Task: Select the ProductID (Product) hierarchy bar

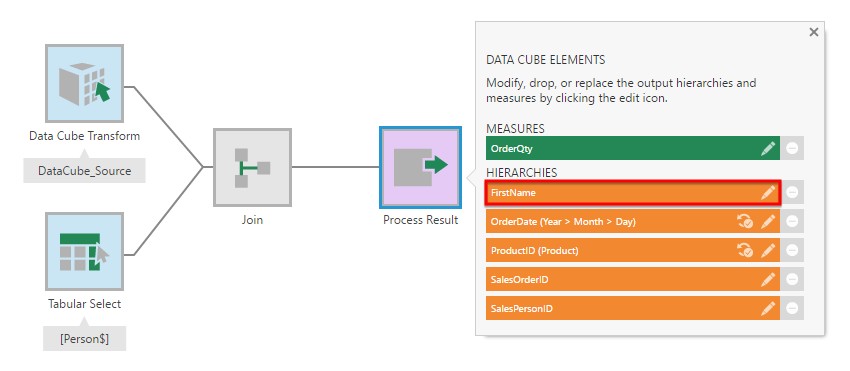Action: (x=633, y=251)
